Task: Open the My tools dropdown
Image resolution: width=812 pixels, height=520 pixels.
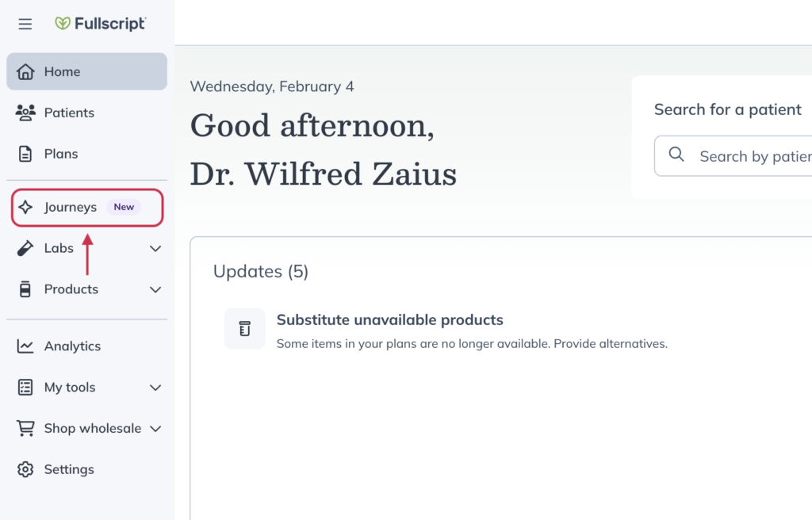Action: (155, 387)
